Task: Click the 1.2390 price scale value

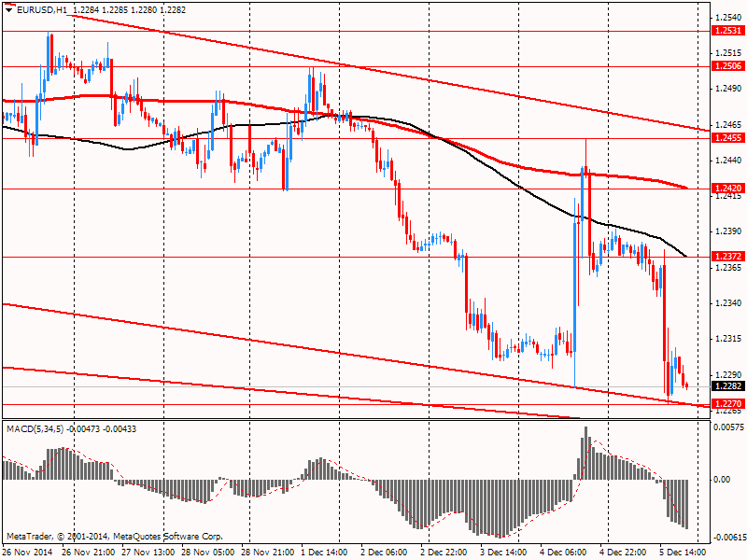Action: pyautogui.click(x=728, y=231)
